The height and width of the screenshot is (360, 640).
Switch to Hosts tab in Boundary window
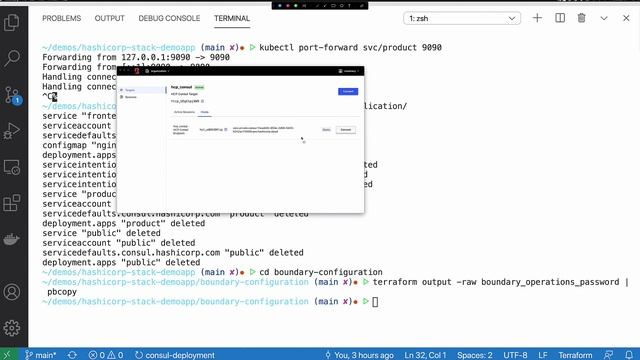click(204, 112)
